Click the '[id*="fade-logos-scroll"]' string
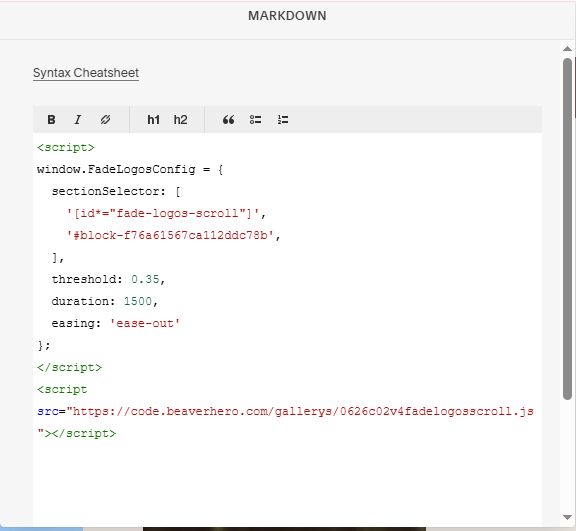Screen dimensions: 576x531 click(163, 213)
